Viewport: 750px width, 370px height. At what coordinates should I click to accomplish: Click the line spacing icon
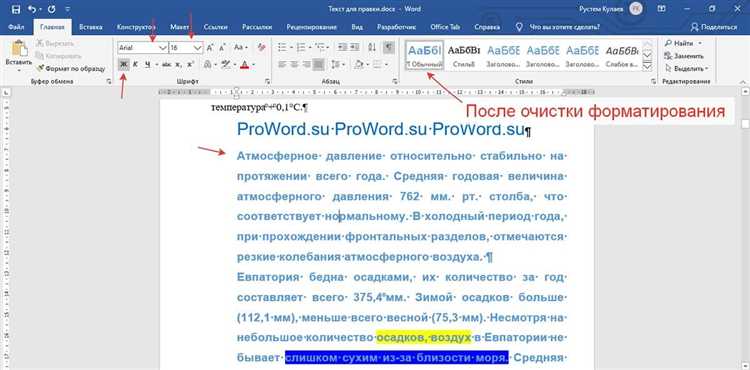pyautogui.click(x=336, y=64)
